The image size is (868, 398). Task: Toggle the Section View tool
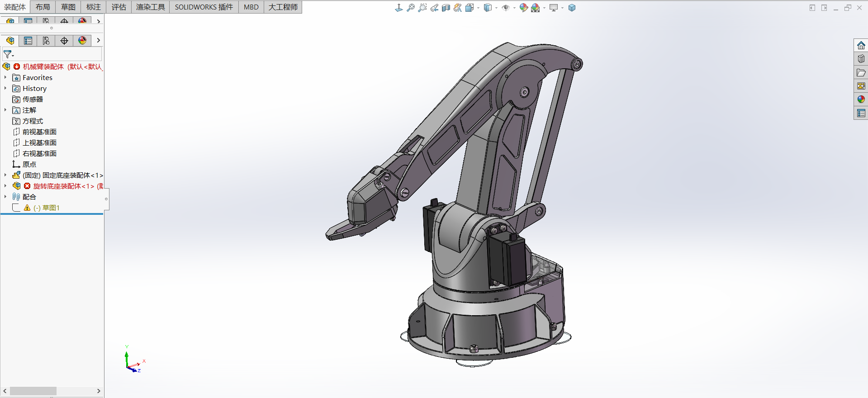point(446,8)
